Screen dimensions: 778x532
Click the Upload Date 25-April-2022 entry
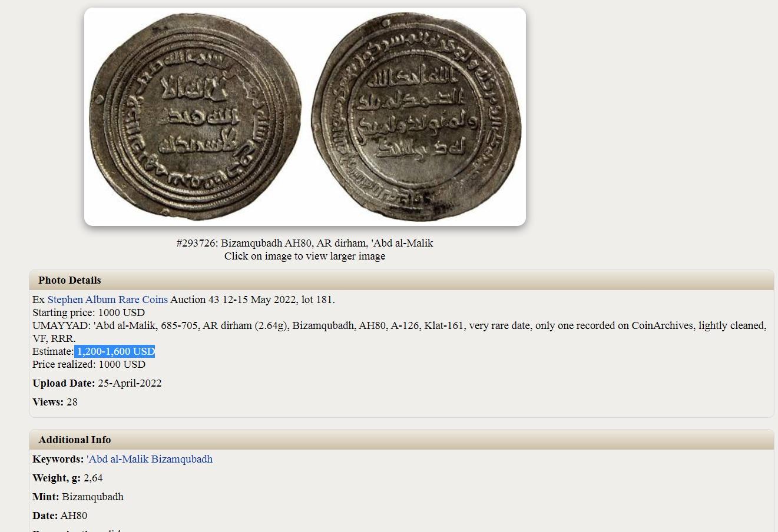[97, 383]
